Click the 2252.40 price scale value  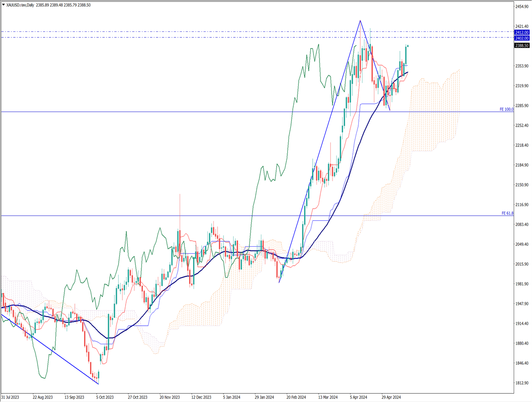click(x=522, y=126)
